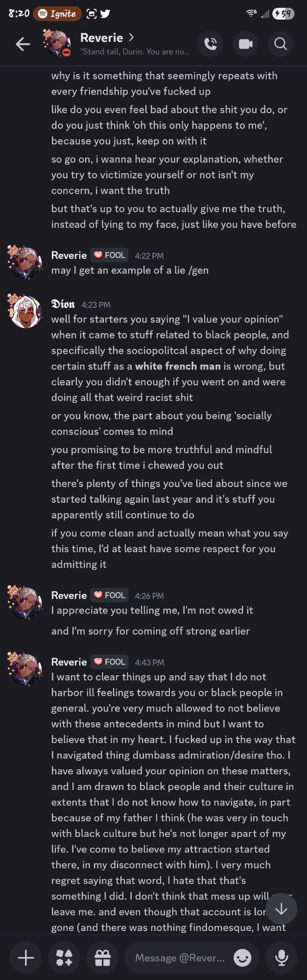Viewport: 307px width, 980px height.
Task: Tap the back arrow
Action: [23, 45]
